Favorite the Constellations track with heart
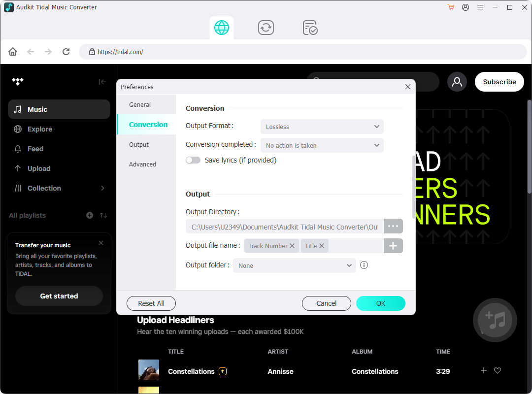The width and height of the screenshot is (532, 394). [x=498, y=370]
